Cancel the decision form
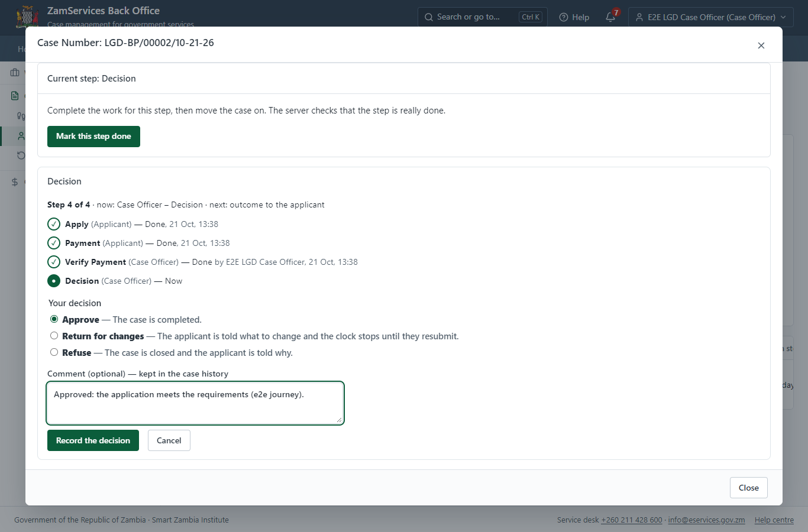808x532 pixels. tap(169, 440)
